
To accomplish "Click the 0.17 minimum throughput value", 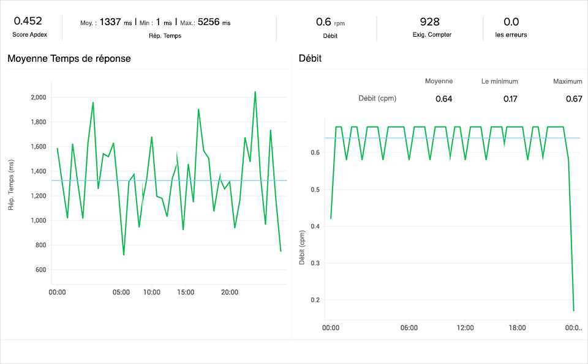I will tap(510, 98).
